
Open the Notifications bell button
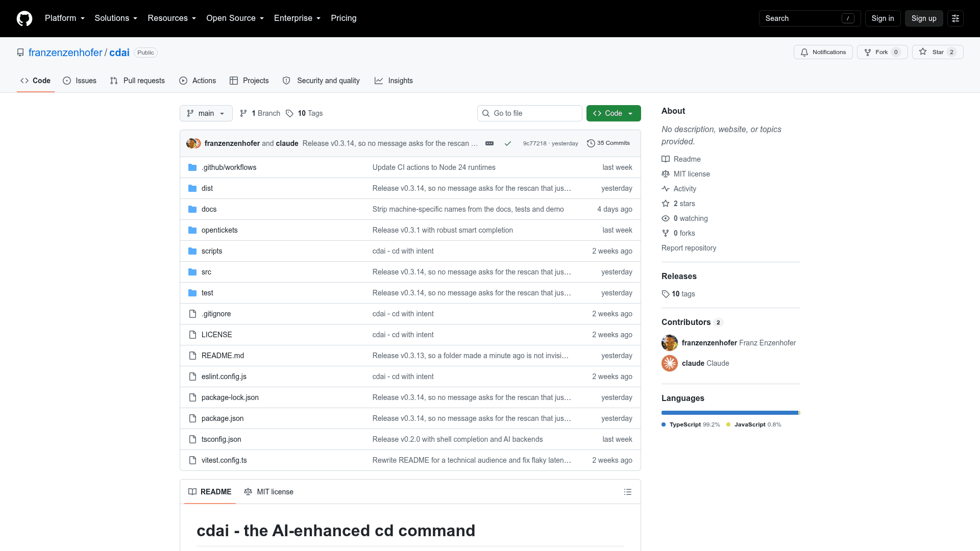(823, 52)
